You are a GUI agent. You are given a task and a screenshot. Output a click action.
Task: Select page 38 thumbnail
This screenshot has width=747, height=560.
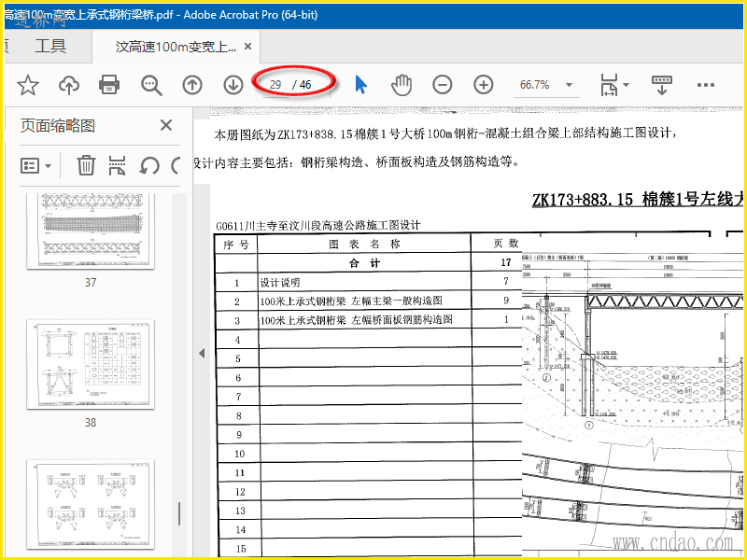coord(91,364)
